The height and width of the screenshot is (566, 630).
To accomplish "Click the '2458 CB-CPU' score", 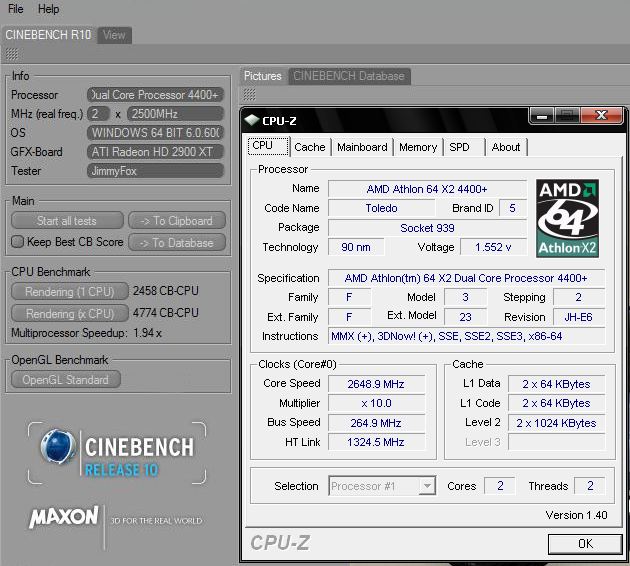I will point(166,291).
